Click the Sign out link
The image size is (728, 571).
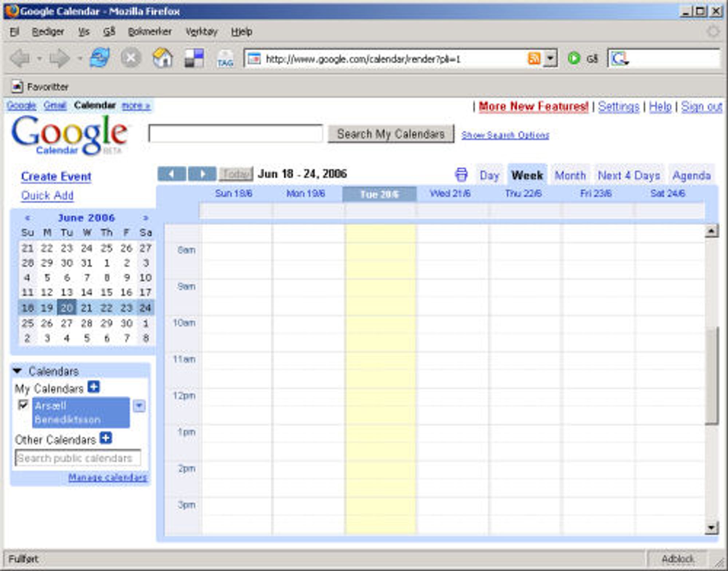[x=701, y=106]
